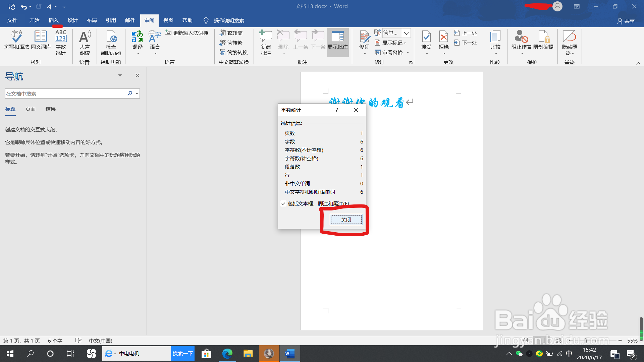Switch to the Insert ribbon tab

tap(53, 20)
